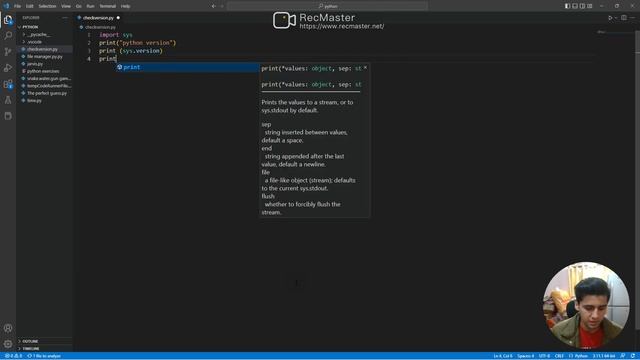
Task: Collapse the PYTHON folder section
Action: [44, 27]
